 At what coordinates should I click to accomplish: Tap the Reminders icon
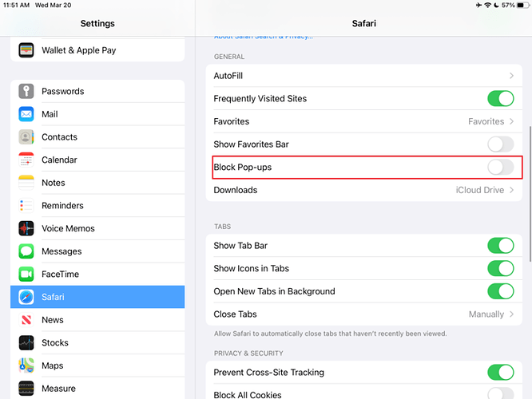(26, 205)
